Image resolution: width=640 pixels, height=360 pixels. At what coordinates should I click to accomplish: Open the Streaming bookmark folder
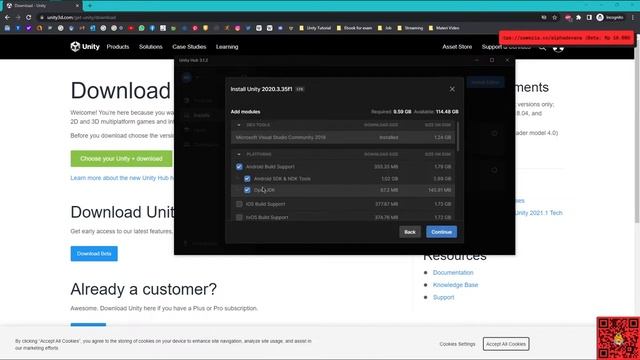coord(410,28)
